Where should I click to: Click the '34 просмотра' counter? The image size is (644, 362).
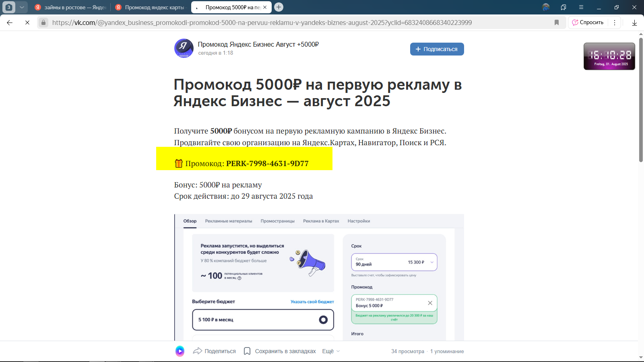[408, 351]
